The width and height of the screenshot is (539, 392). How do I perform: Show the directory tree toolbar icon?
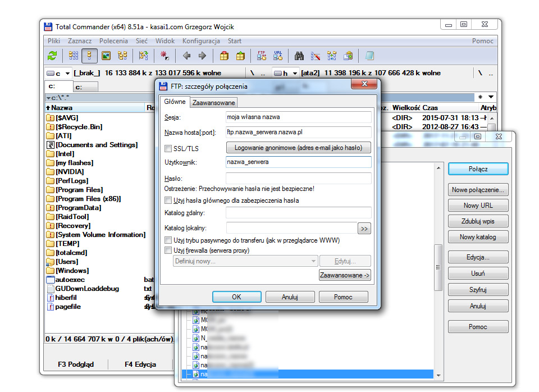[122, 56]
